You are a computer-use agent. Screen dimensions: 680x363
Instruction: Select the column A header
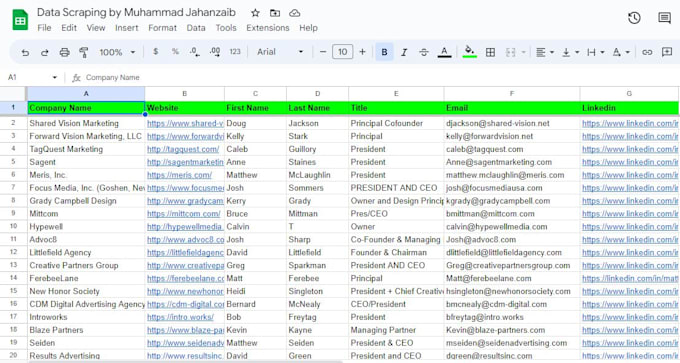(x=86, y=93)
